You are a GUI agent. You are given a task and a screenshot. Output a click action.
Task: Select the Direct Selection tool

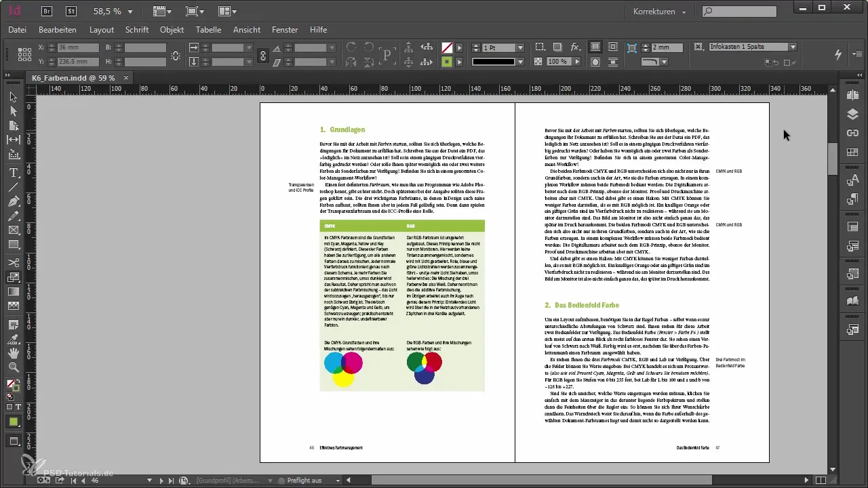tap(13, 111)
